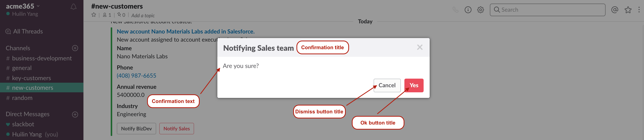Open slackbot direct message
The image size is (644, 140).
[x=42, y=124]
